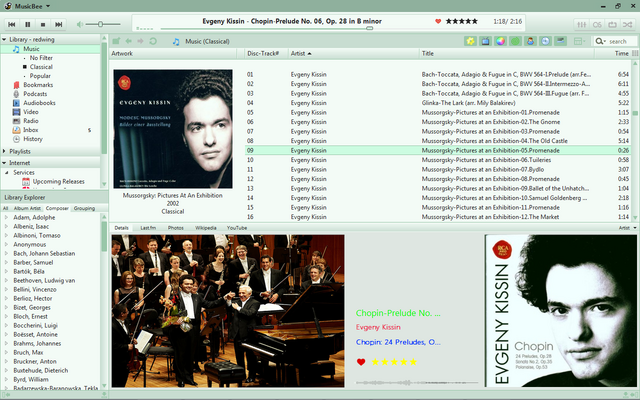Stop the playback
Viewport: 640px width, 400px height.
43,24
